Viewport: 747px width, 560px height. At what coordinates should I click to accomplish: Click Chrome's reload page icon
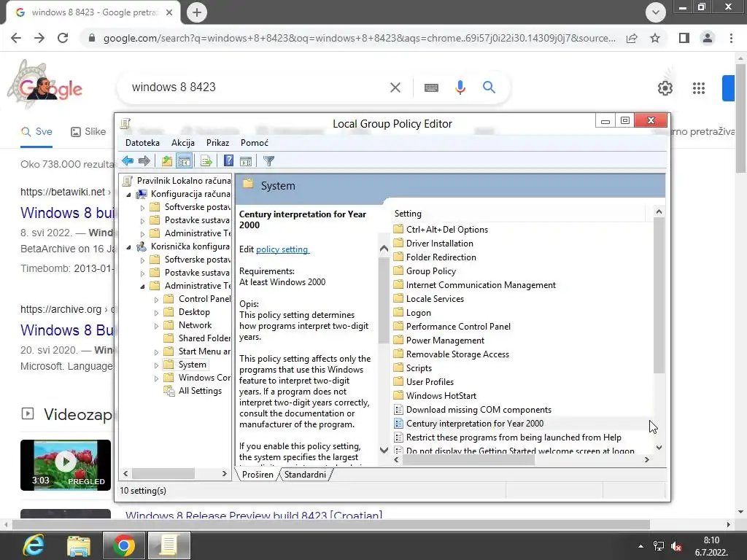click(x=63, y=38)
